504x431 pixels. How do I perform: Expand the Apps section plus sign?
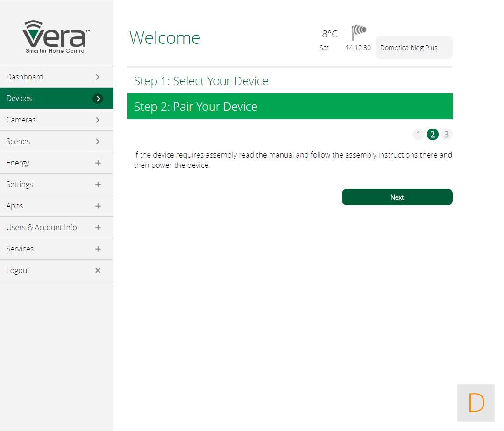[x=98, y=206]
